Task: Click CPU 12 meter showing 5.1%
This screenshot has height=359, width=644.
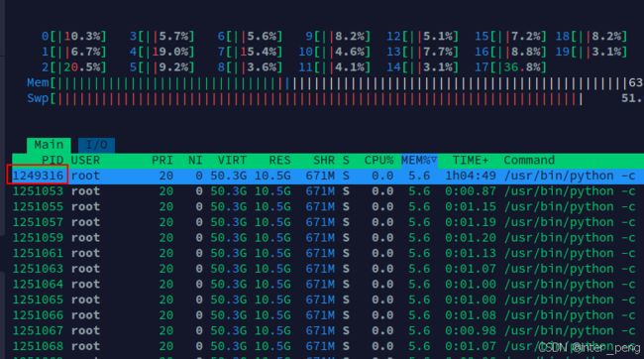Action: pos(423,37)
